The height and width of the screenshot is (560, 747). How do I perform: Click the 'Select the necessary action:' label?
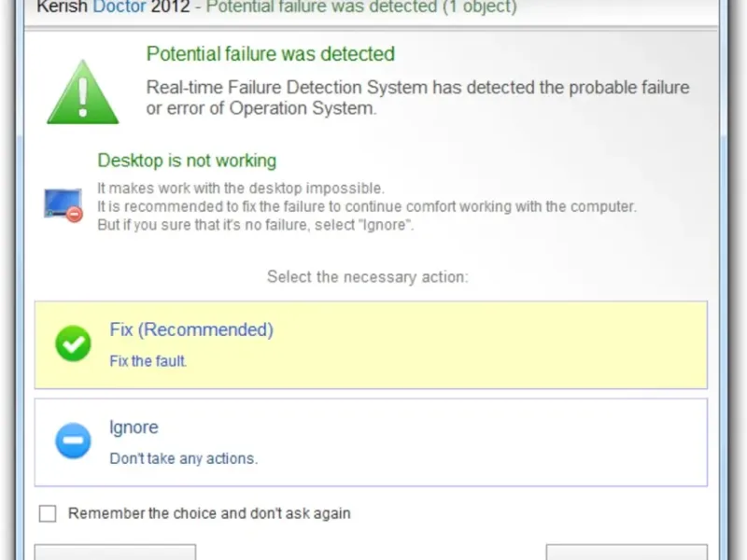[x=368, y=276]
